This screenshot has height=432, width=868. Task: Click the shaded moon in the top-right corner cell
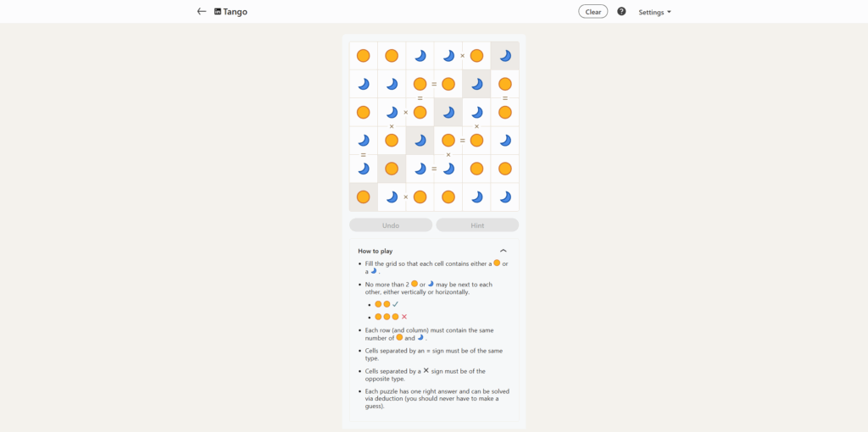pyautogui.click(x=505, y=56)
